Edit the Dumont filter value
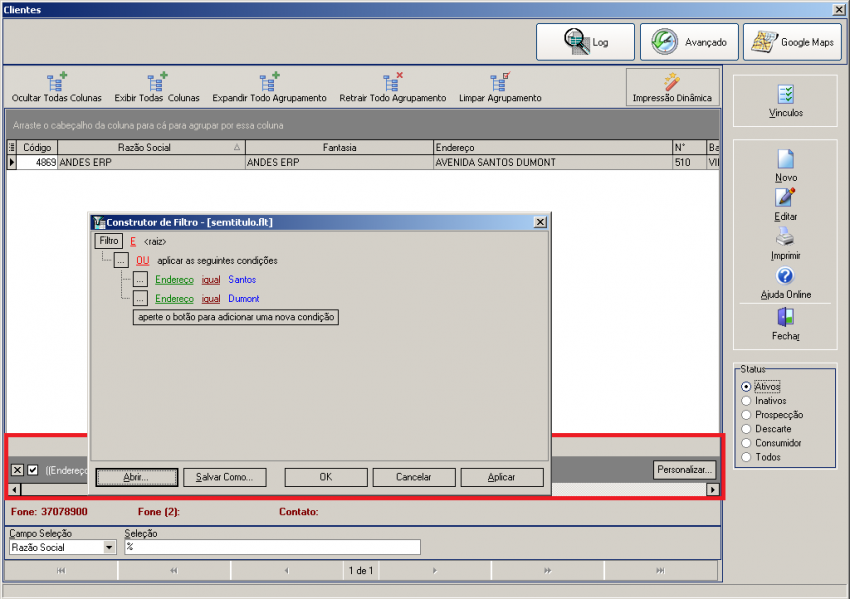This screenshot has height=599, width=850. click(x=243, y=299)
